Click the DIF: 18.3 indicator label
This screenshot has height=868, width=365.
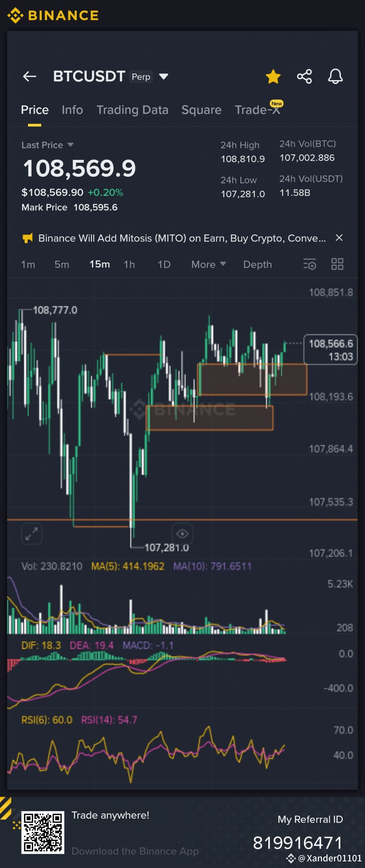tap(41, 645)
